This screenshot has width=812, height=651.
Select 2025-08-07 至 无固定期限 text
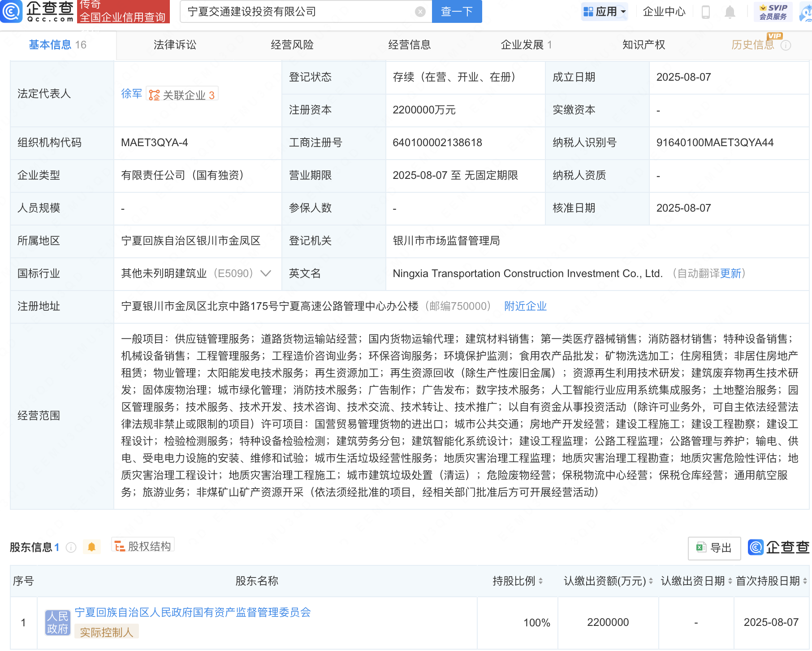coord(455,175)
